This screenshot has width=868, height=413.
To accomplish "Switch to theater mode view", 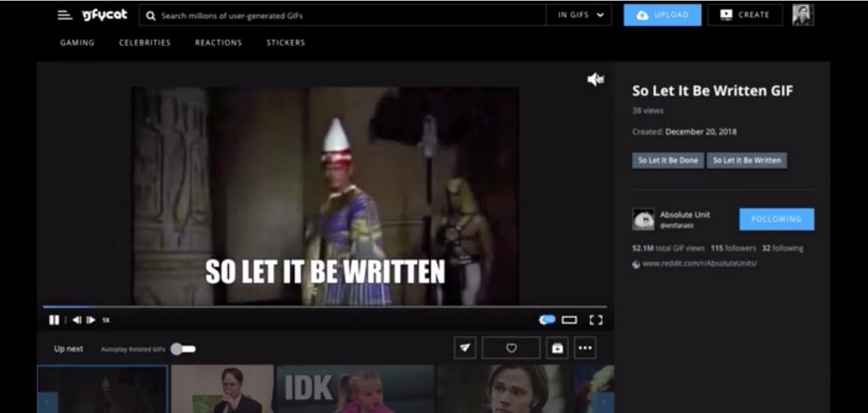I will click(x=569, y=320).
